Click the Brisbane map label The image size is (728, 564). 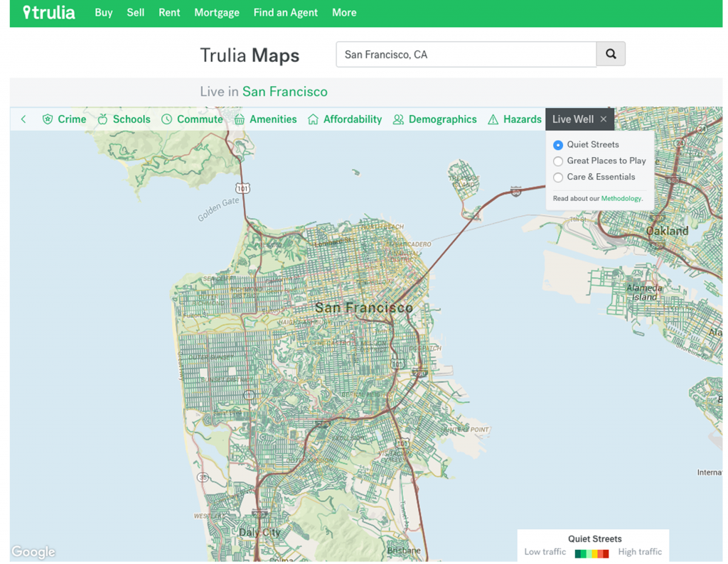(x=404, y=551)
